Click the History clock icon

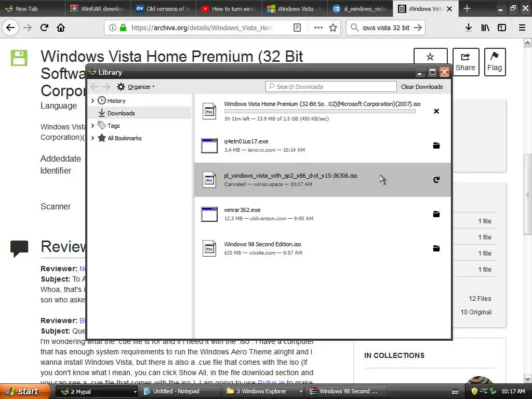[101, 100]
